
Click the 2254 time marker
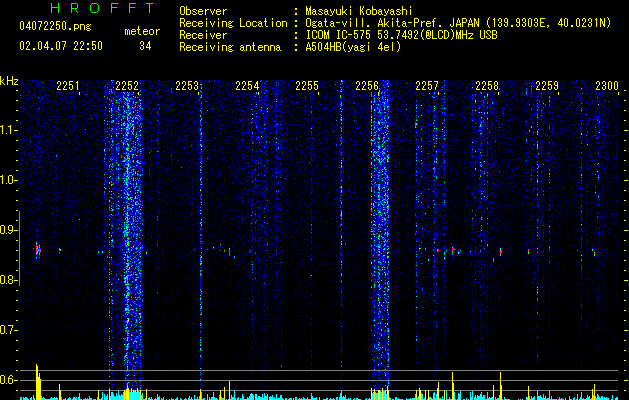pos(247,85)
